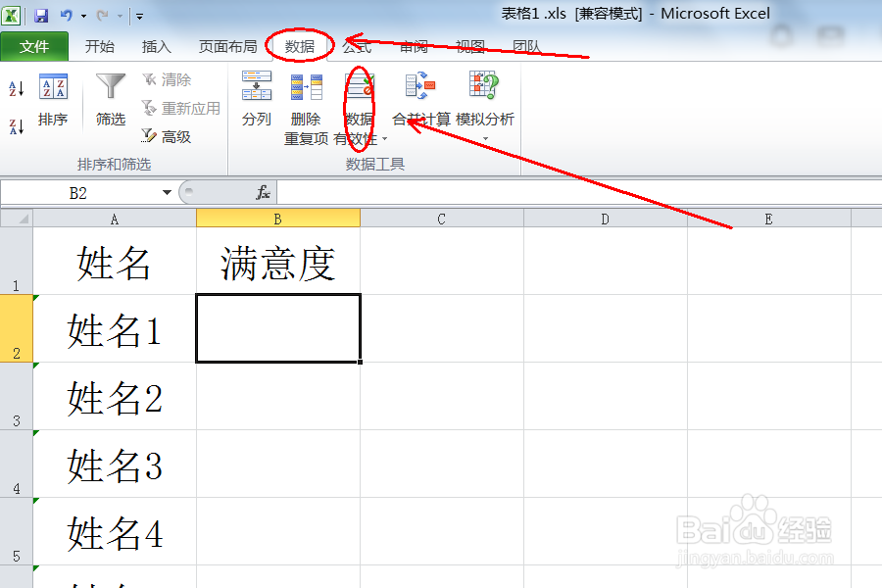Click the 清除 (Clear) button
Viewport: 882px width, 588px height.
172,78
